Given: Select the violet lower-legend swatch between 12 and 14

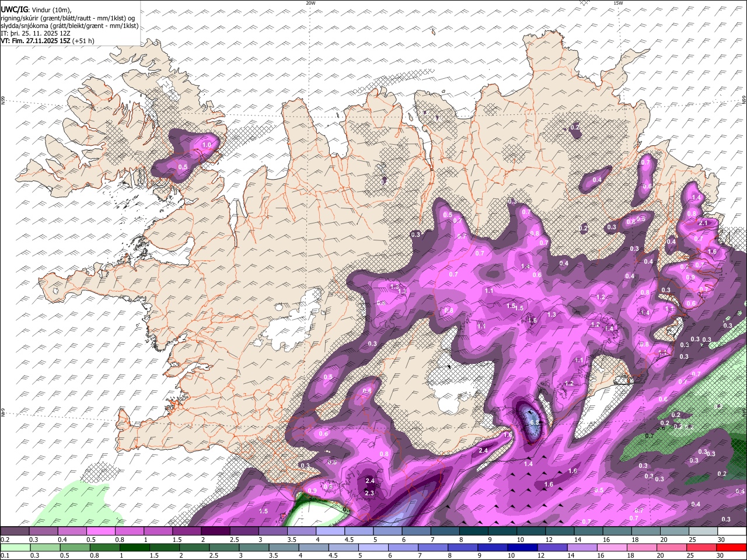Looking at the screenshot, I should coord(553,547).
